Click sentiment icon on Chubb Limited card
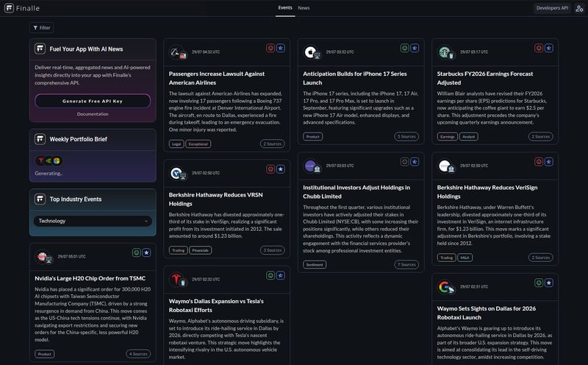Viewport: 588px width, 365px height. 405,162
